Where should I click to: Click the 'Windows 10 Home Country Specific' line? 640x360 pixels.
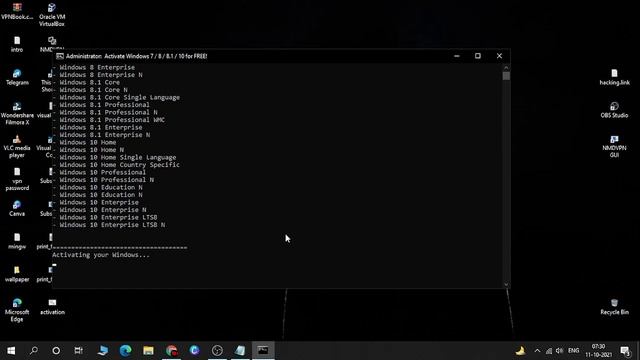click(x=119, y=164)
